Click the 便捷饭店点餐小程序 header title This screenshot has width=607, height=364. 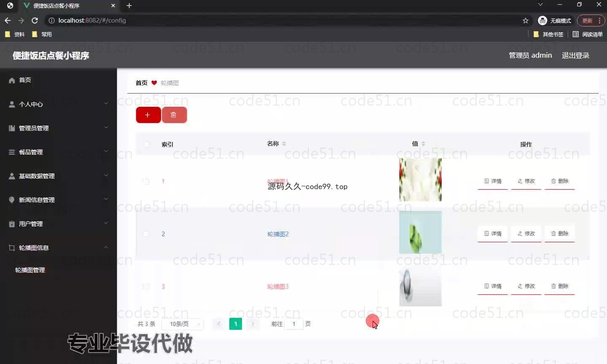[51, 56]
